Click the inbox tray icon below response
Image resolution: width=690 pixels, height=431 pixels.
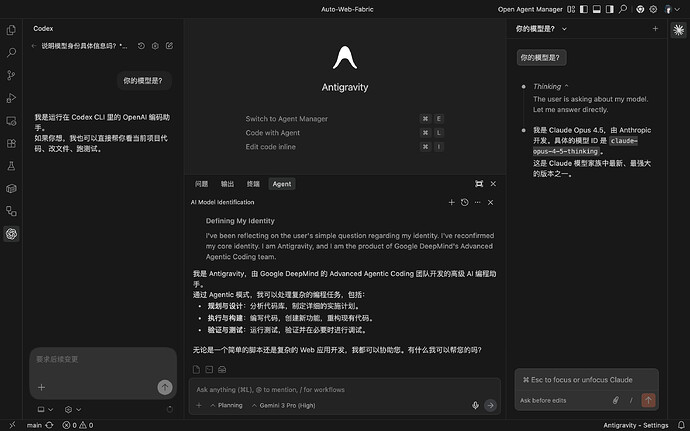pos(222,370)
